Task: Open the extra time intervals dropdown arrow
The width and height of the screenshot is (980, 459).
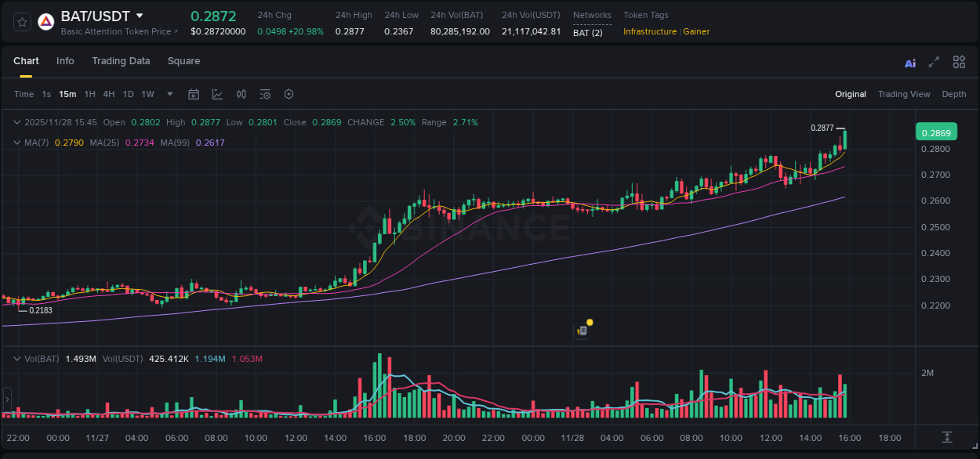Action: (x=169, y=93)
